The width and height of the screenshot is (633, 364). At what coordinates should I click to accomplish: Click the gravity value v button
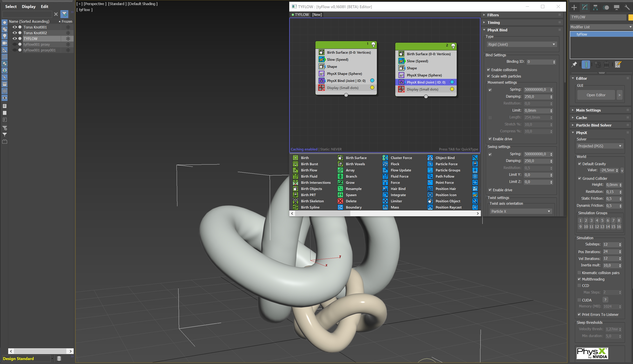pos(622,171)
